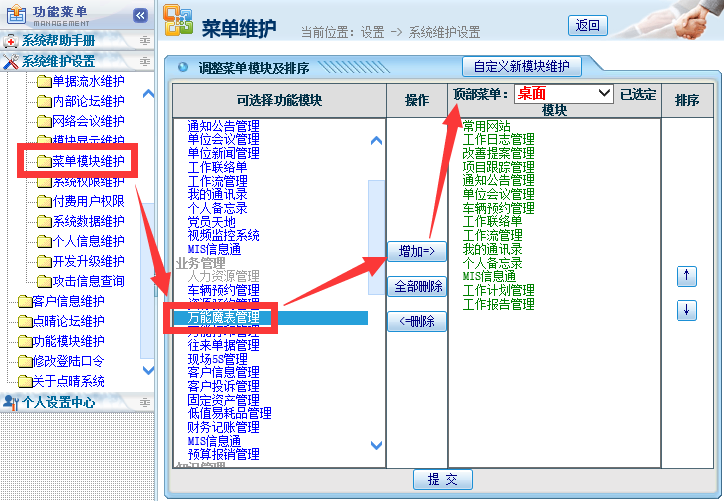Viewport: 724px width, 501px height.
Task: Click the 个人设置中心 user icon
Action: pyautogui.click(x=11, y=402)
